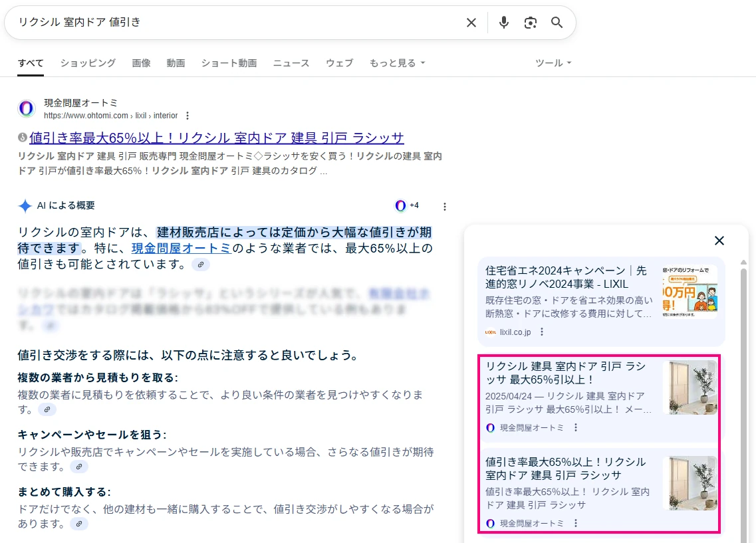Image resolution: width=756 pixels, height=543 pixels.
Task: Click heading まとめて購入する:
Action: (64, 492)
